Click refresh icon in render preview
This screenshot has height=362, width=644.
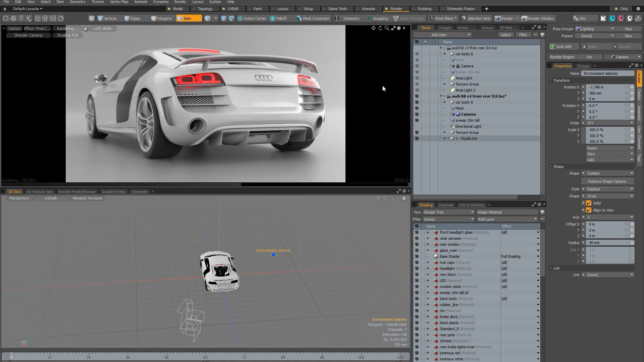(x=380, y=28)
